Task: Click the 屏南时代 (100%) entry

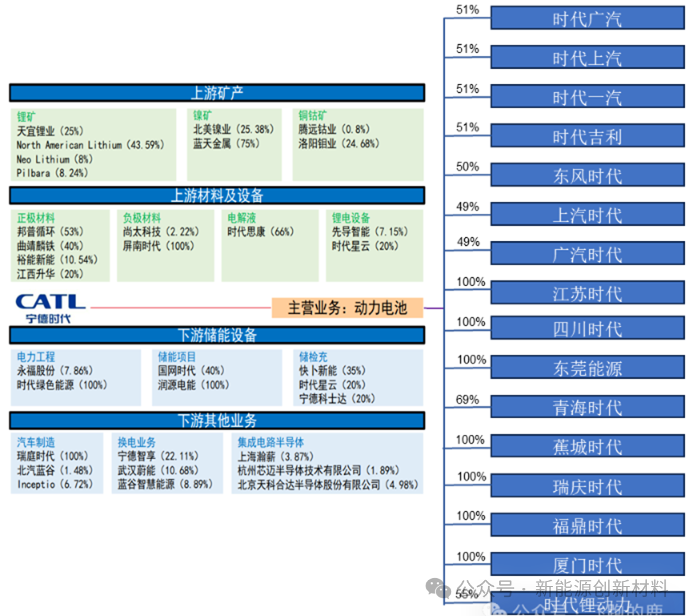Action: [159, 246]
